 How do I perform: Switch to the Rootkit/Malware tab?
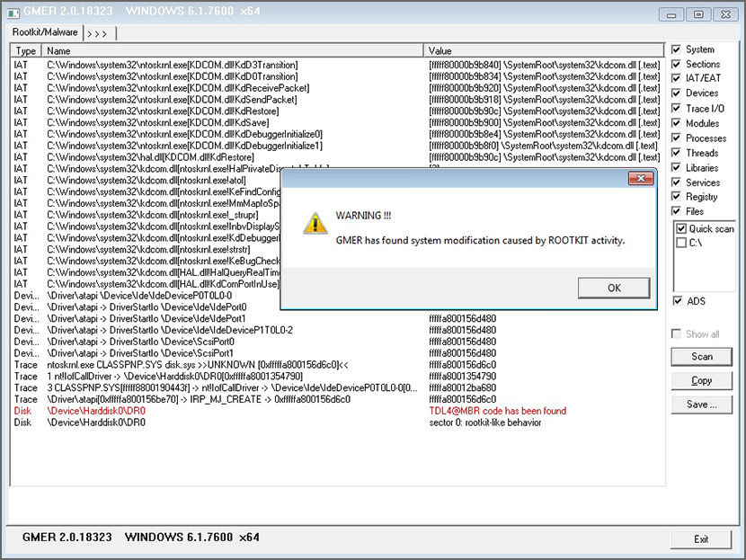point(45,32)
